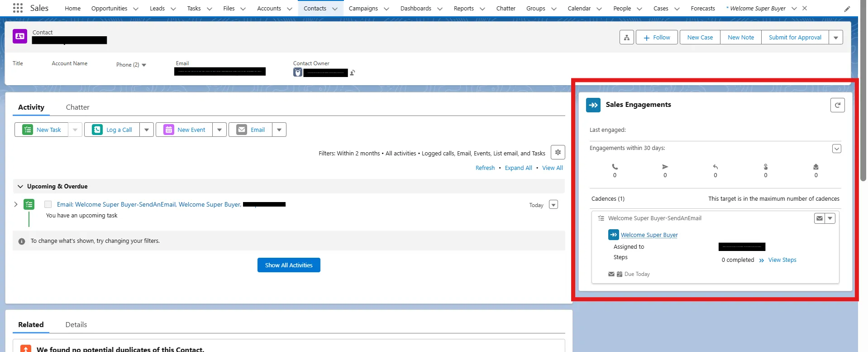Click the Show All Activities button
Viewport: 868px width, 352px height.
[x=289, y=265]
